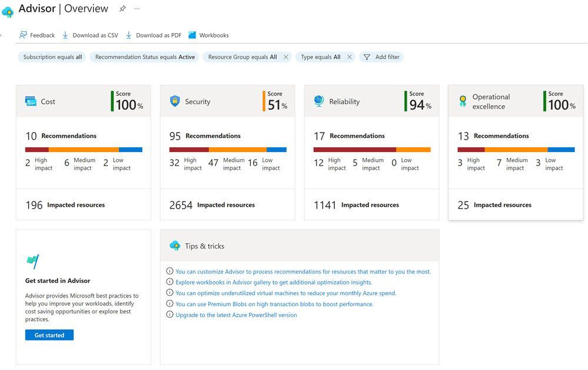Image resolution: width=588 pixels, height=370 pixels.
Task: Remove the Type equals All filter
Action: pyautogui.click(x=350, y=57)
